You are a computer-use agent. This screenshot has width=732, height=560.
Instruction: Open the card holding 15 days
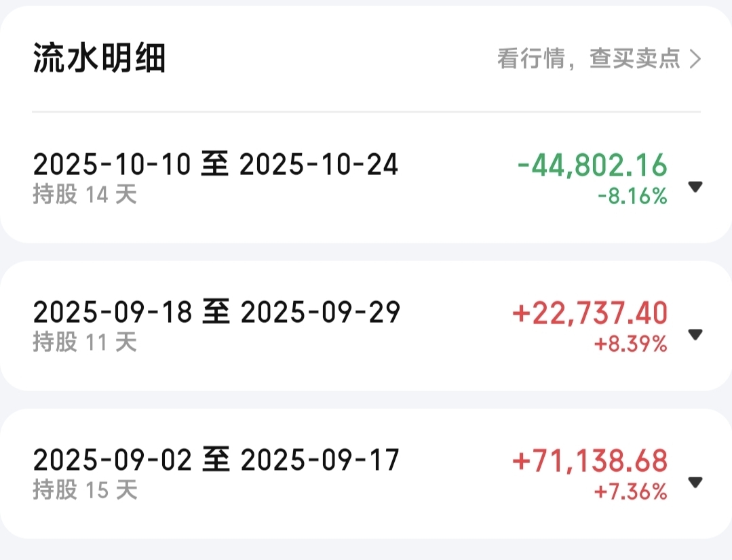click(366, 474)
